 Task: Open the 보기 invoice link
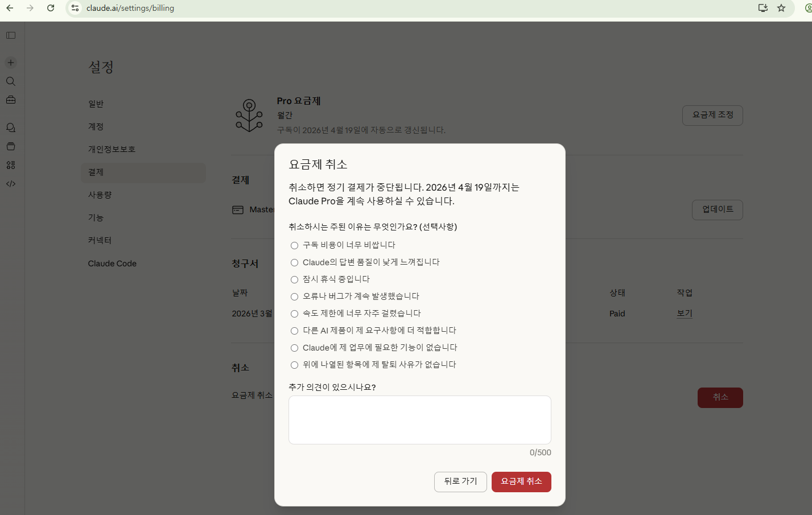685,314
